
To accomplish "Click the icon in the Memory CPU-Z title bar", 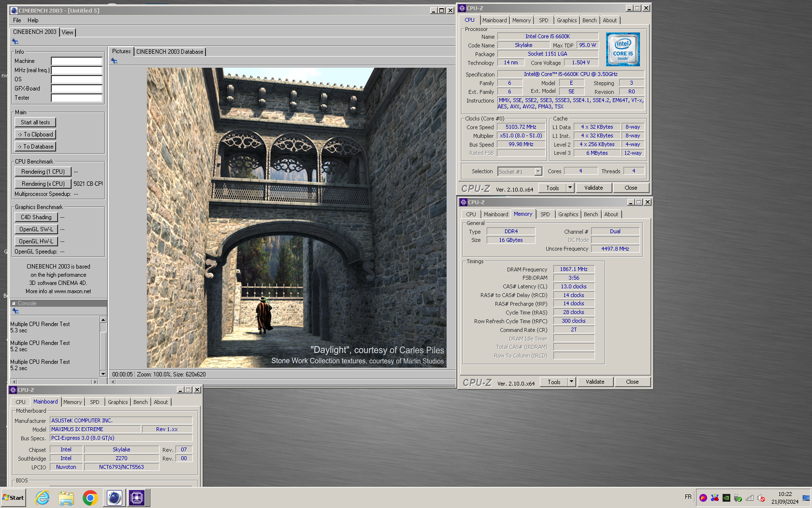I will point(464,202).
